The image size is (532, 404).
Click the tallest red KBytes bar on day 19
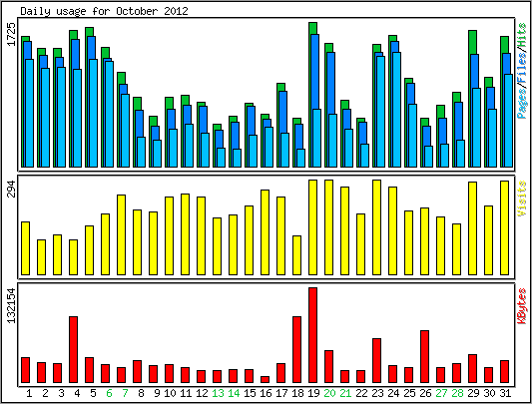312,335
